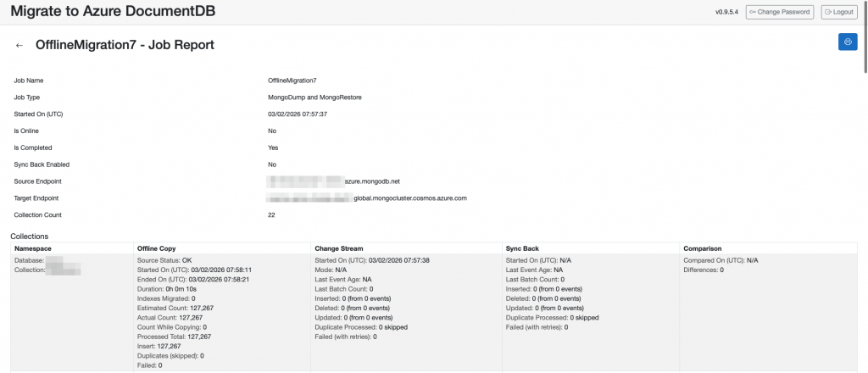The image size is (868, 373).
Task: Click the Collections section heading
Action: (30, 236)
